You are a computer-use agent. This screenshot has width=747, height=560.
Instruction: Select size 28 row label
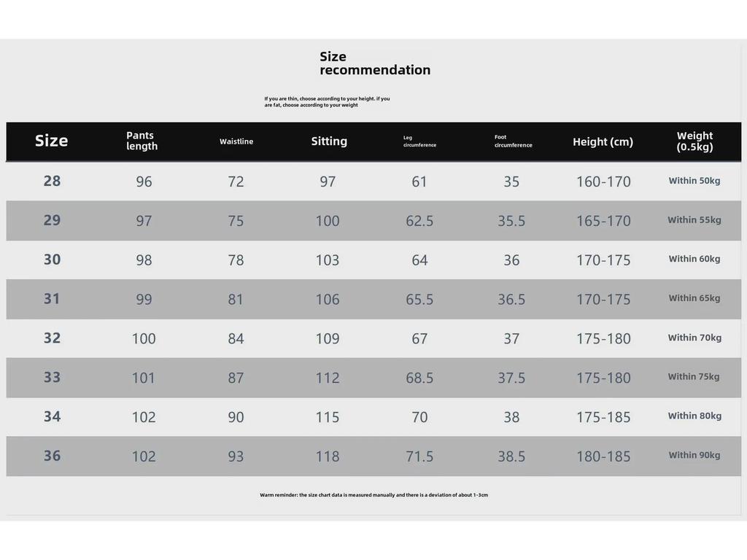tap(52, 181)
